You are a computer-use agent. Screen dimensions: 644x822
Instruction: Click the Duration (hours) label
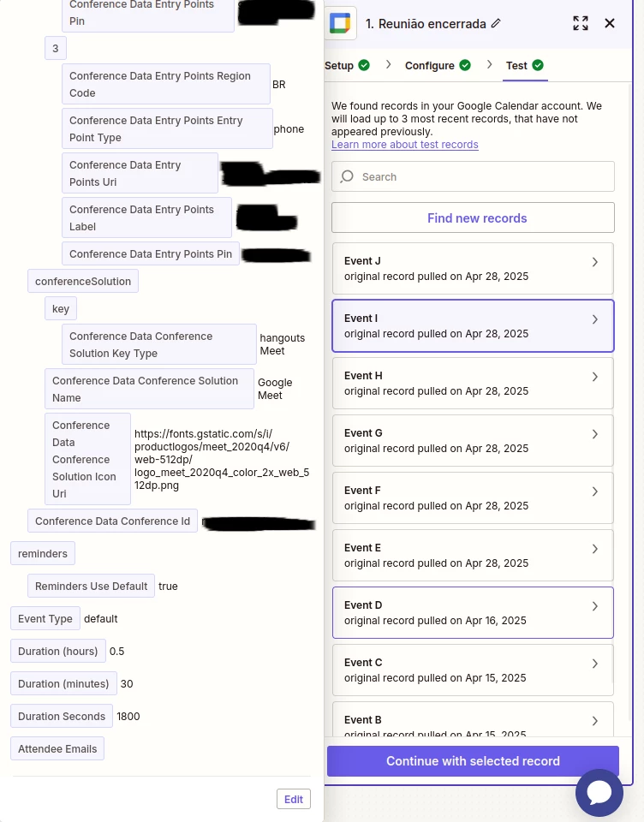57,651
